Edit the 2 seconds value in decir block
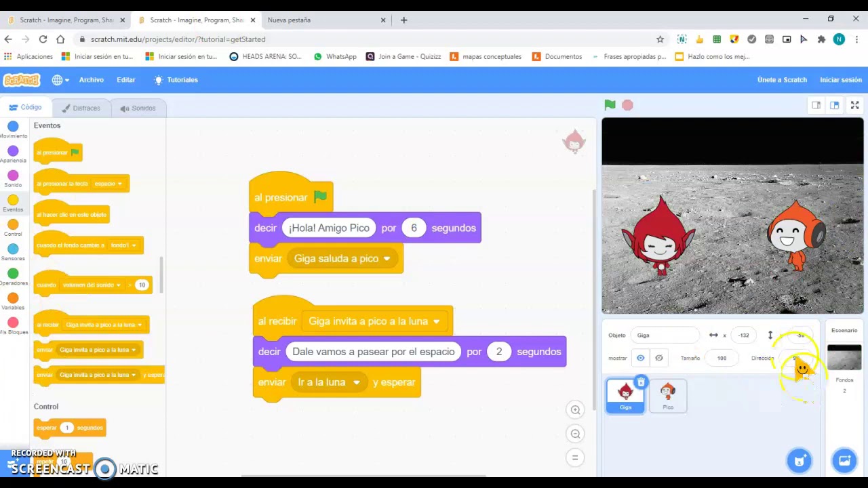 tap(498, 352)
